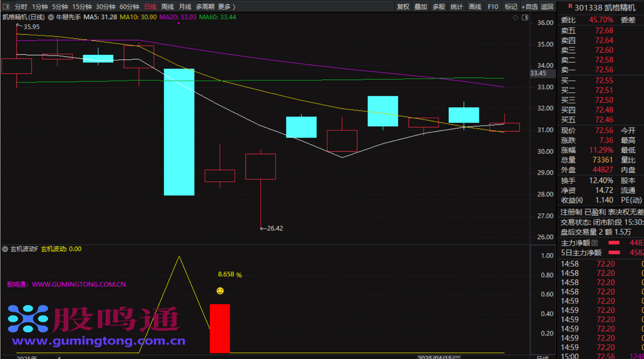Select the 周线 weekly chart tab
This screenshot has height=359, width=644.
pos(167,7)
